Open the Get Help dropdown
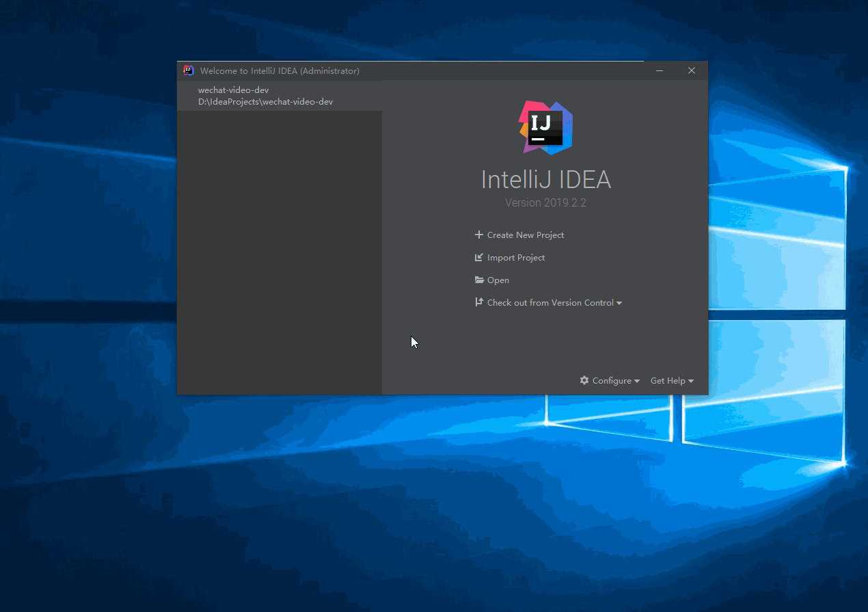The width and height of the screenshot is (868, 612). [x=672, y=380]
